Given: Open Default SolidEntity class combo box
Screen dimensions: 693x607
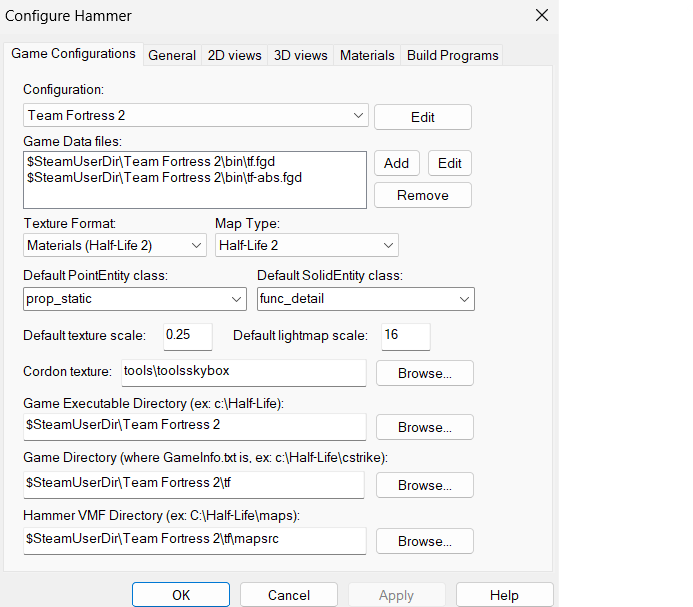Looking at the screenshot, I should tap(366, 299).
